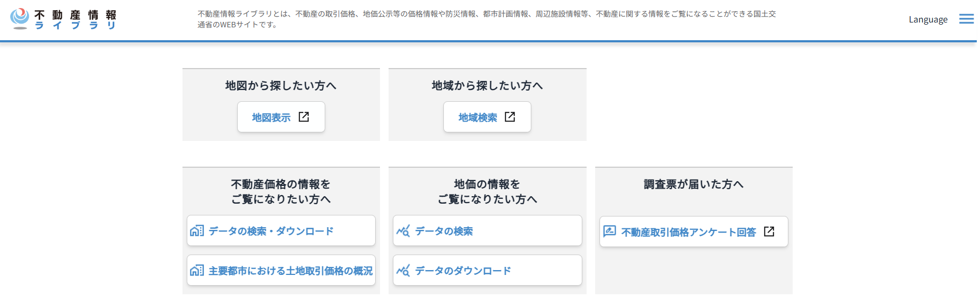Click building icon next to 主要都市における土地取引価格の概況

[x=197, y=271]
